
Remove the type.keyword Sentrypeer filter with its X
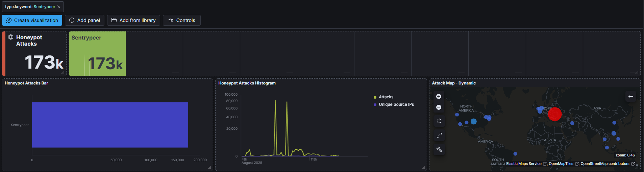[59, 7]
